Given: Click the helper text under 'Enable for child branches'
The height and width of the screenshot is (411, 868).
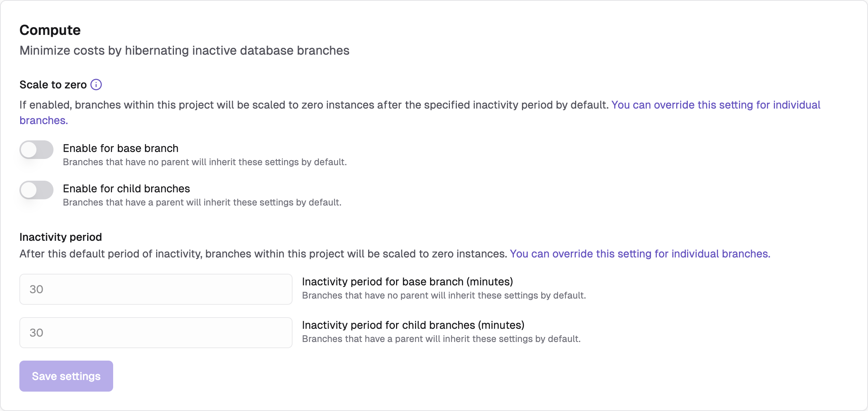Looking at the screenshot, I should pos(202,202).
